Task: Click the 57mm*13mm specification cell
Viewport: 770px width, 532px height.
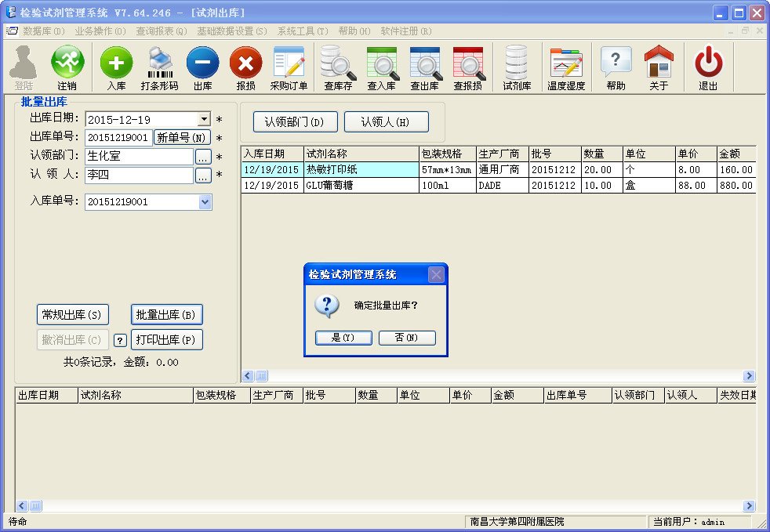Action: coord(448,170)
